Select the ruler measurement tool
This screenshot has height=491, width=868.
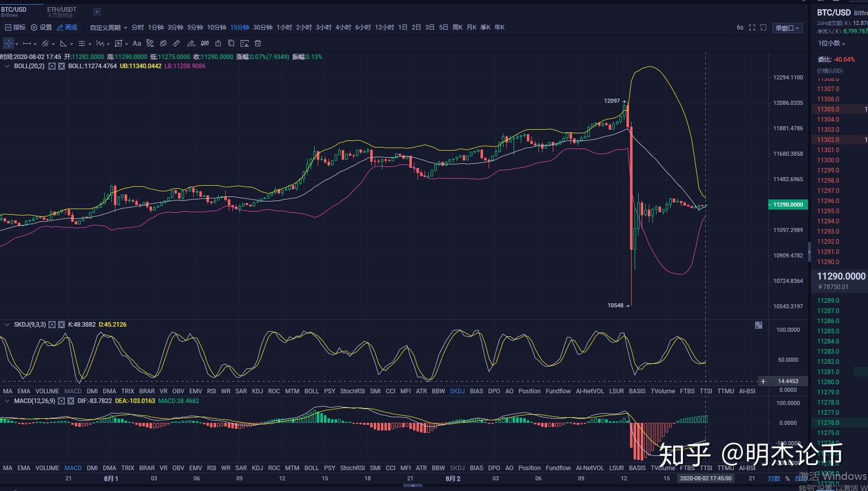[176, 44]
